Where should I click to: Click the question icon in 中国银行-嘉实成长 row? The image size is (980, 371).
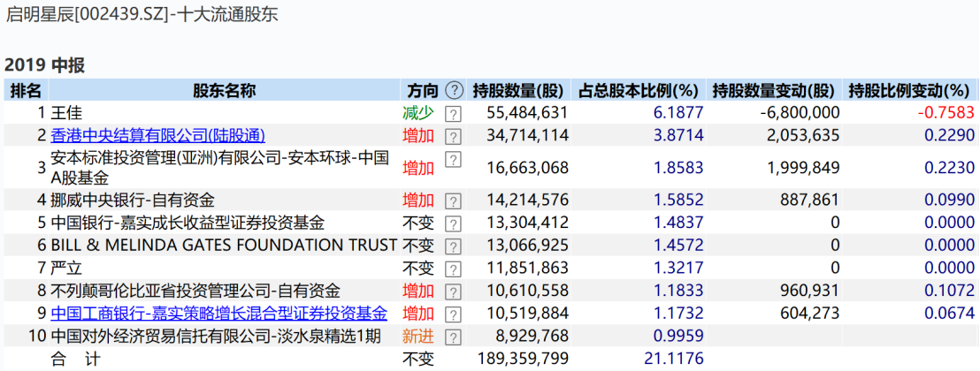point(453,223)
